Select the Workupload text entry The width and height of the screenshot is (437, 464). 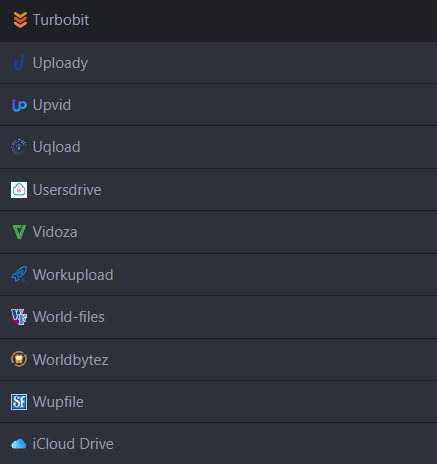pyautogui.click(x=73, y=275)
